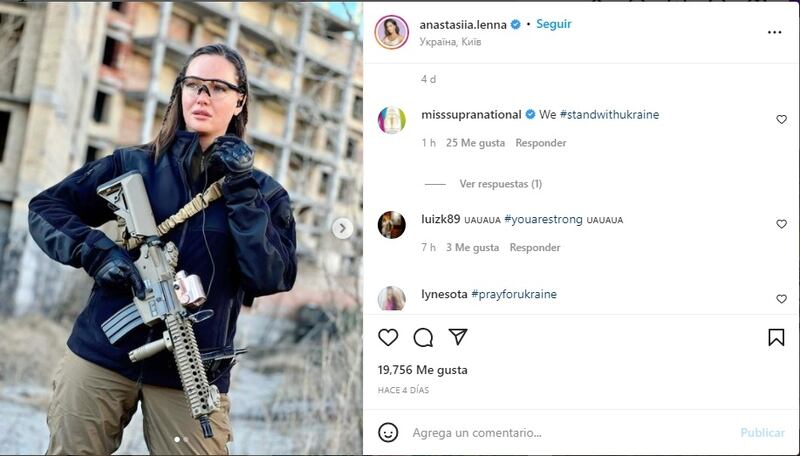
Task: Open the #standwithukraine hashtag
Action: pyautogui.click(x=609, y=114)
